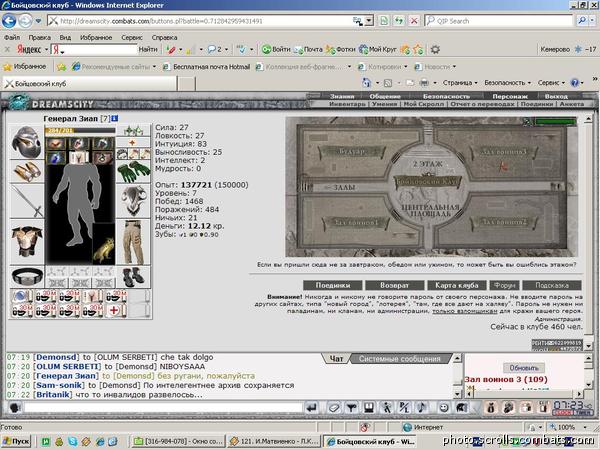The image size is (600, 450).
Task: Click the chest armor equipment slot
Action: (26, 241)
